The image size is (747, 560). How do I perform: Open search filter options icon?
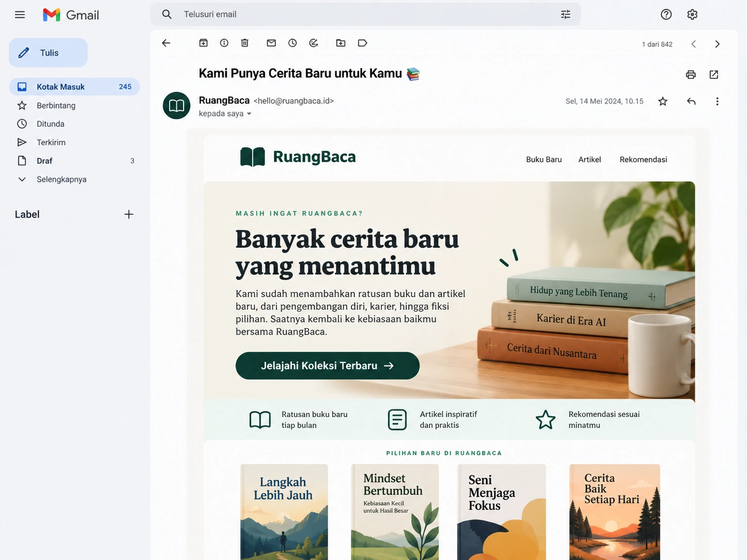[565, 14]
